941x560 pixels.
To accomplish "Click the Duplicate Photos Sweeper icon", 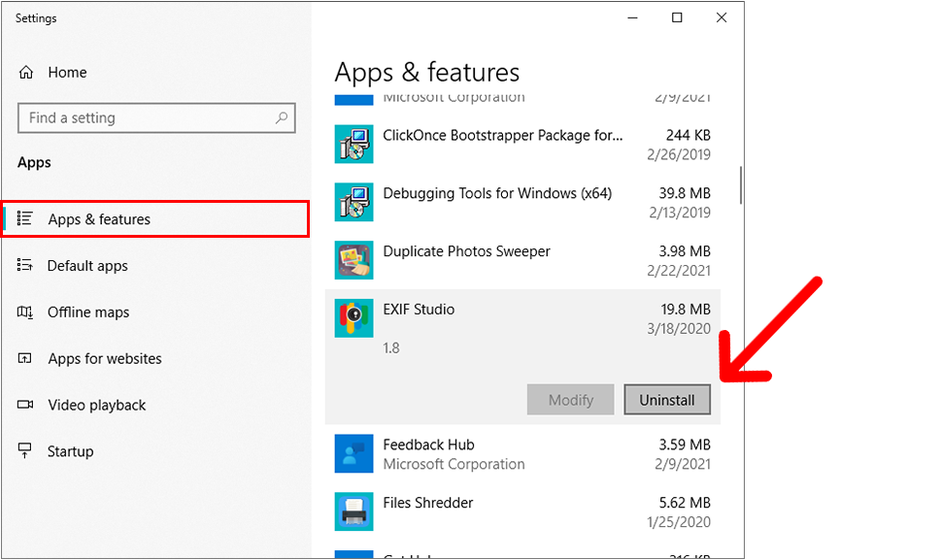I will click(353, 260).
